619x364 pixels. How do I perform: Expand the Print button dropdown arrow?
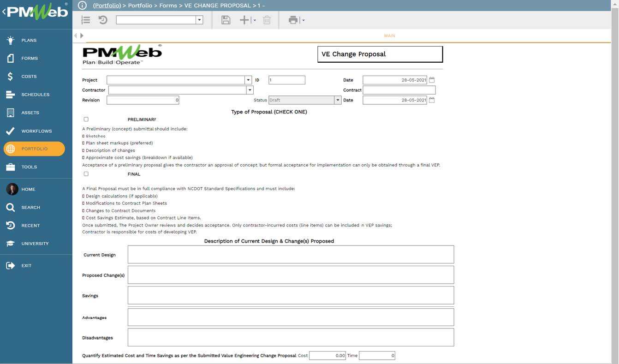coord(303,20)
